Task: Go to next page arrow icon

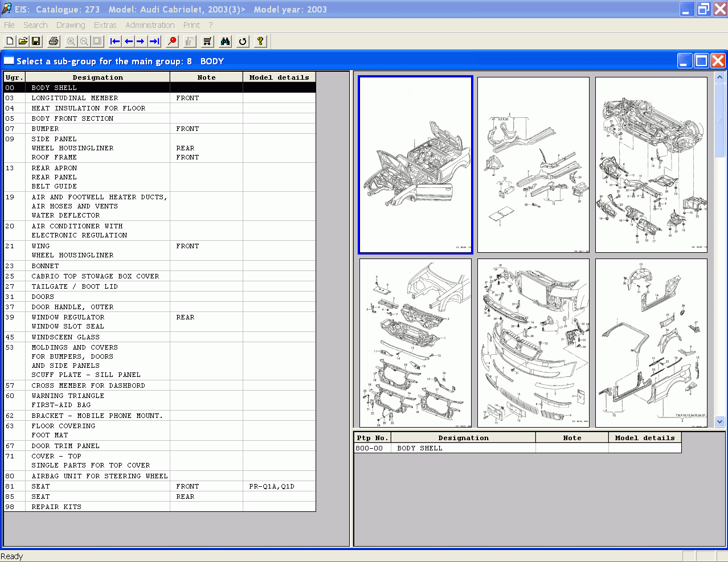Action: [141, 41]
